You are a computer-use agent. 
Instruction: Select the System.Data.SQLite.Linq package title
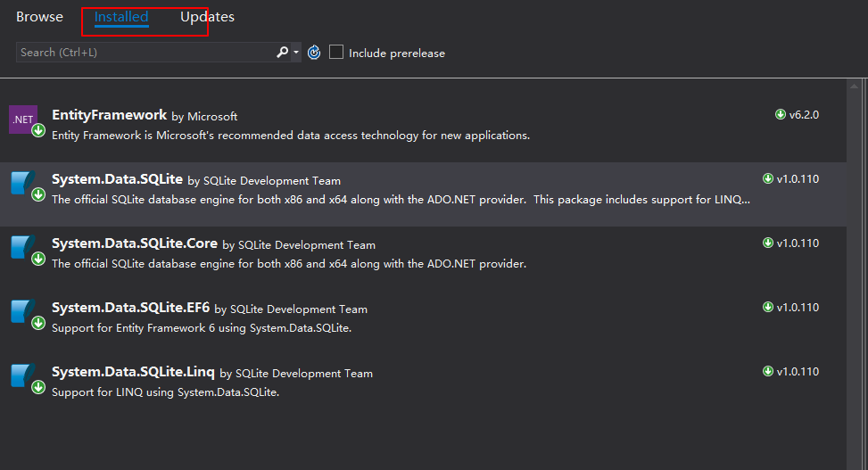(133, 372)
